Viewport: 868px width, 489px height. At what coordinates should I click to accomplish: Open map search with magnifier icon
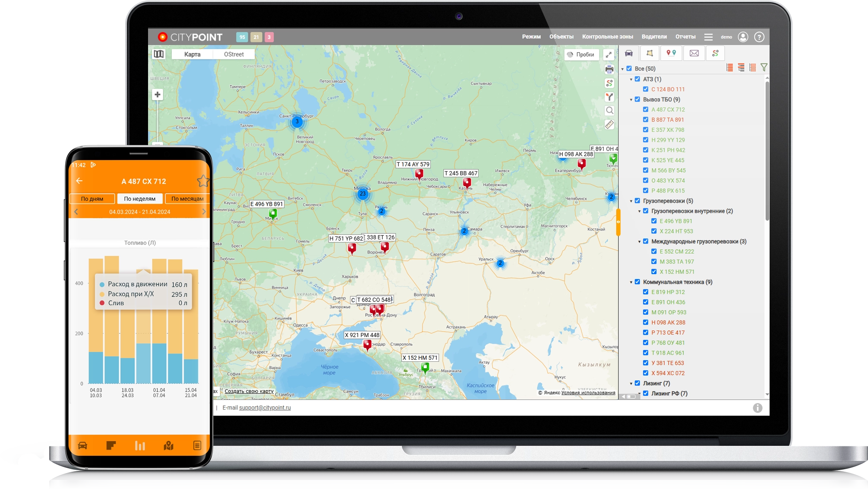pyautogui.click(x=609, y=110)
